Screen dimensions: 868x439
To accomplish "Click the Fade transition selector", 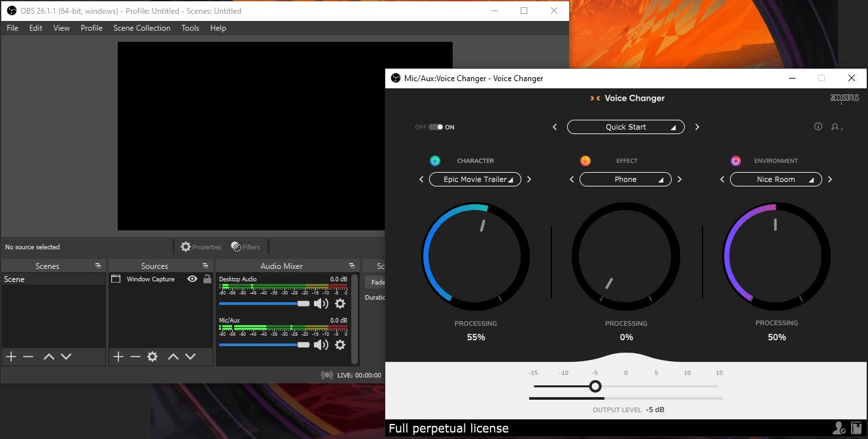I will tap(374, 283).
